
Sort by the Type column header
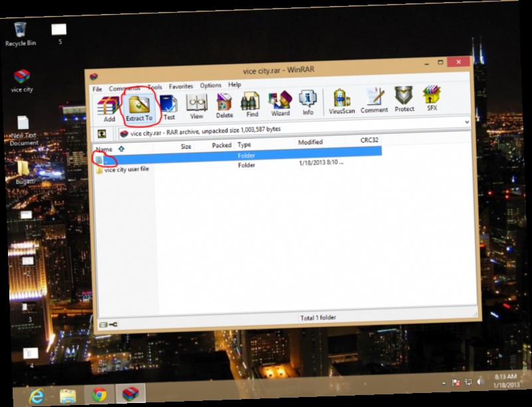pyautogui.click(x=265, y=144)
